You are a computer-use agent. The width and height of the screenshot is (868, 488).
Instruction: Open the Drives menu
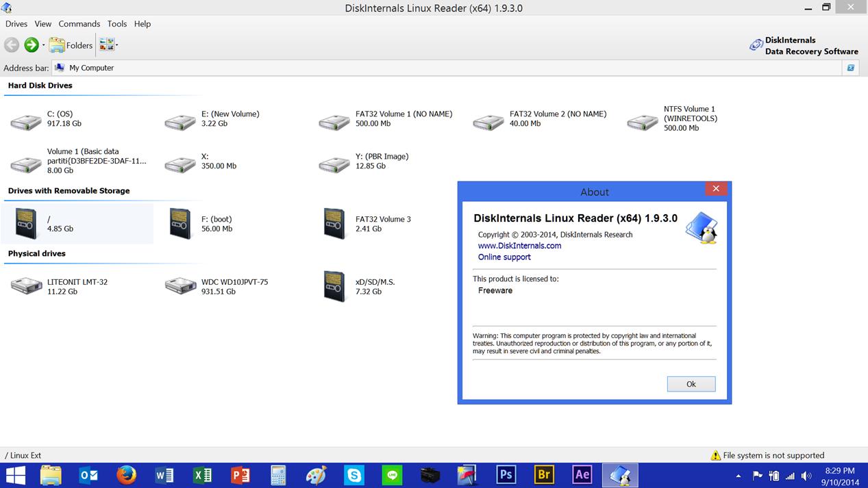pyautogui.click(x=16, y=24)
